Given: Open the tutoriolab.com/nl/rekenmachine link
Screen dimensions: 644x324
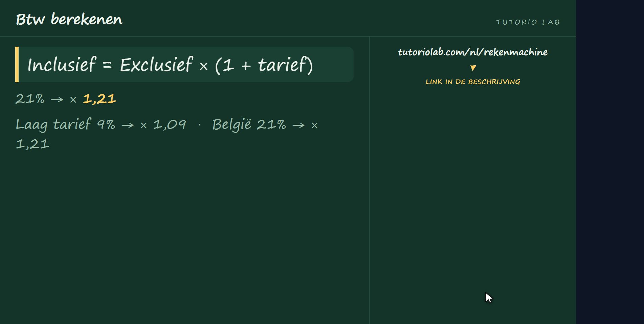Looking at the screenshot, I should point(473,52).
